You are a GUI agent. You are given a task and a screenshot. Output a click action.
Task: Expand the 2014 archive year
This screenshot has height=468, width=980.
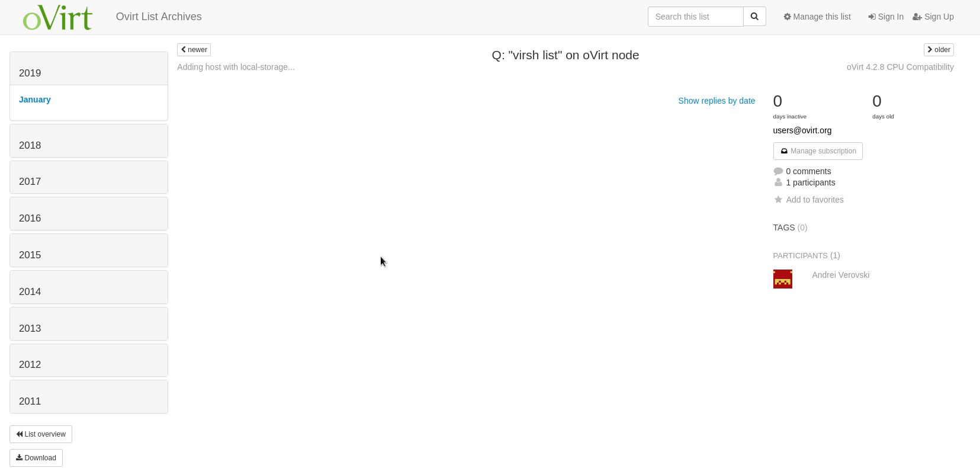pyautogui.click(x=30, y=291)
